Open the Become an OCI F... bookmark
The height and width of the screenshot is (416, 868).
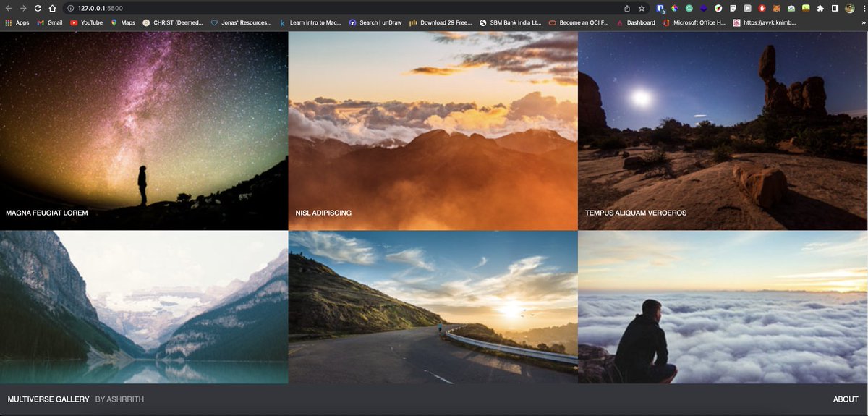579,22
